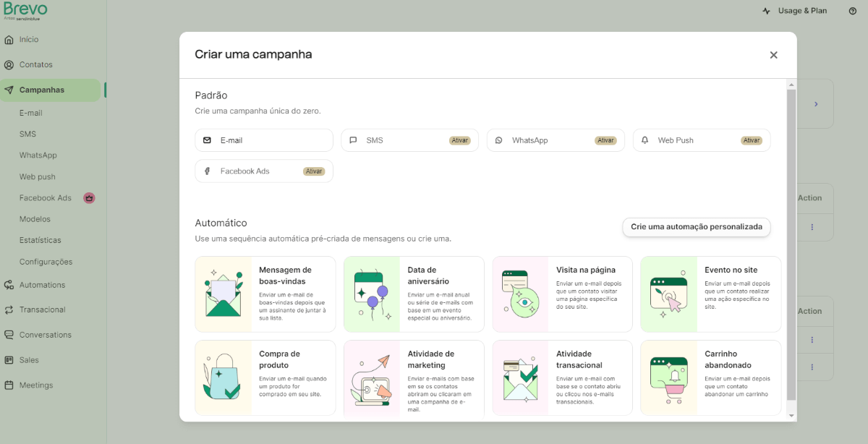Open SMS submenu in sidebar
Viewport: 868px width, 444px height.
(27, 134)
